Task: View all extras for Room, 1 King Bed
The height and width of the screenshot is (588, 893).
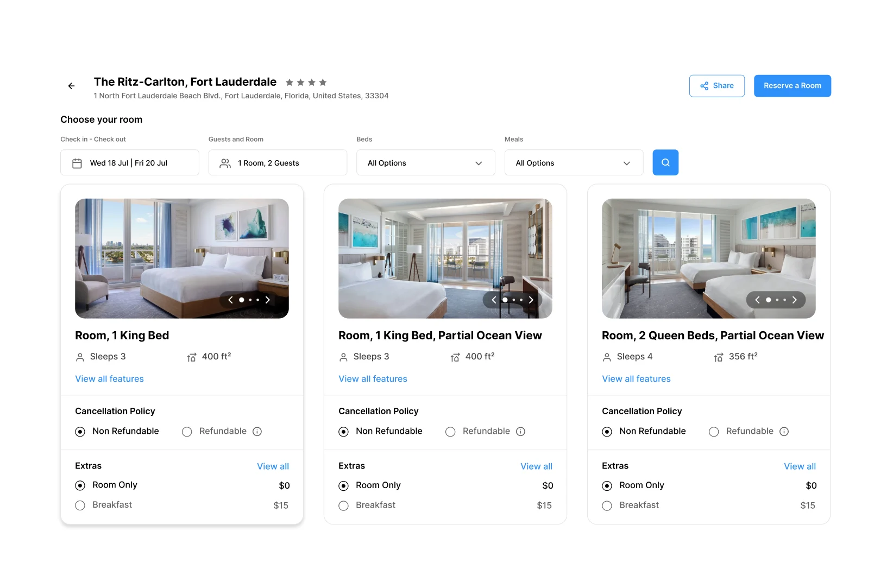Action: [273, 466]
